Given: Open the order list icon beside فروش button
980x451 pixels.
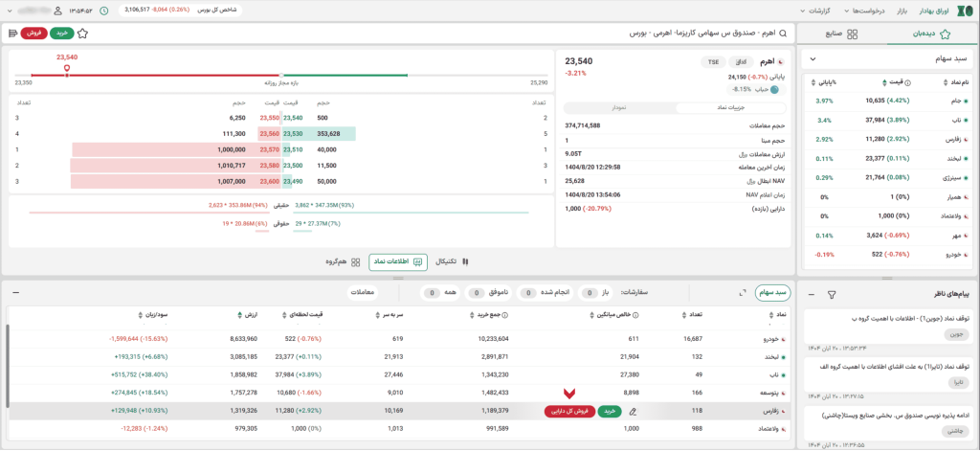Looking at the screenshot, I should (11, 33).
